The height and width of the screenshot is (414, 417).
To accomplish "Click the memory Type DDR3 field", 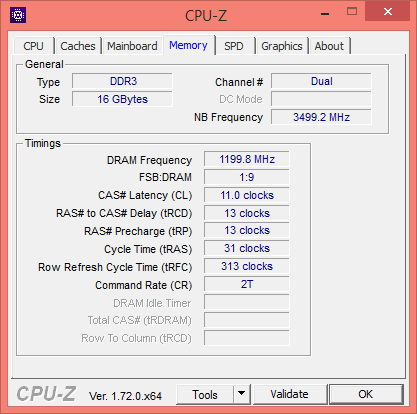I will tap(122, 81).
